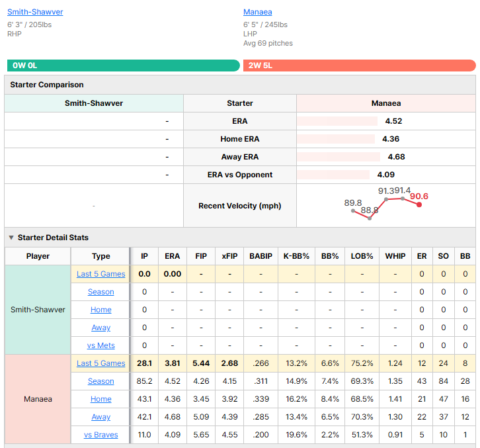The width and height of the screenshot is (480, 448).
Task: Open Smith-Shawver's Last 5 Games link
Action: pos(100,274)
